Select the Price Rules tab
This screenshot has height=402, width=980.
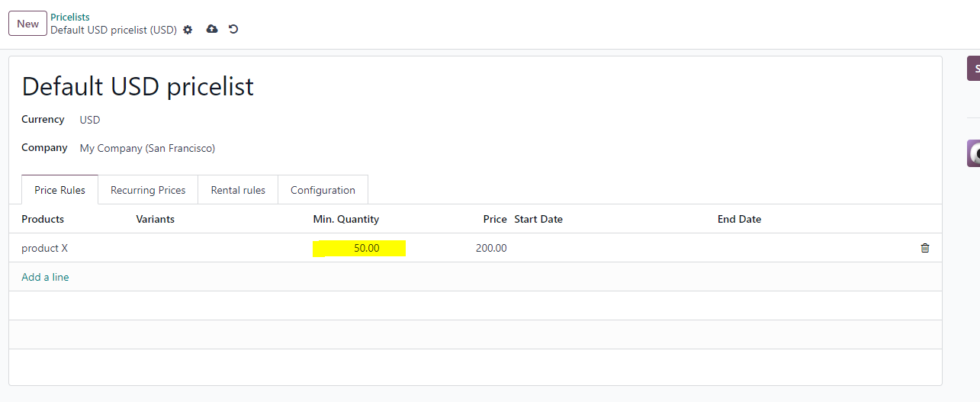pos(60,190)
